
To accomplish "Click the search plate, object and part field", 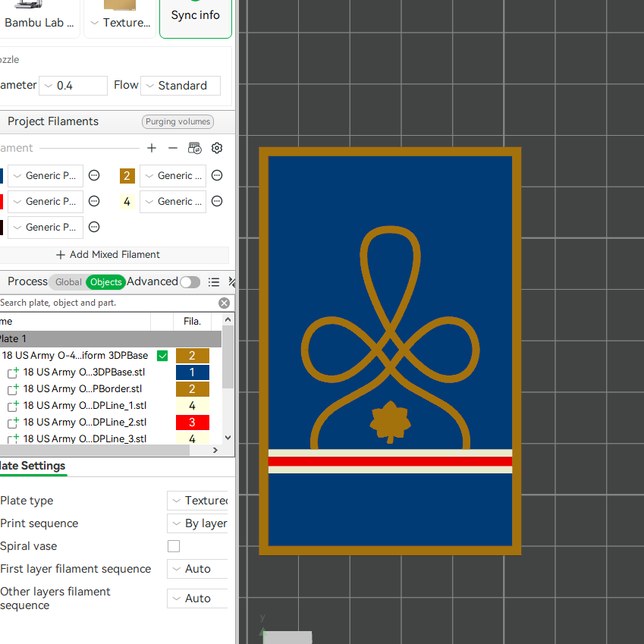I will (107, 303).
